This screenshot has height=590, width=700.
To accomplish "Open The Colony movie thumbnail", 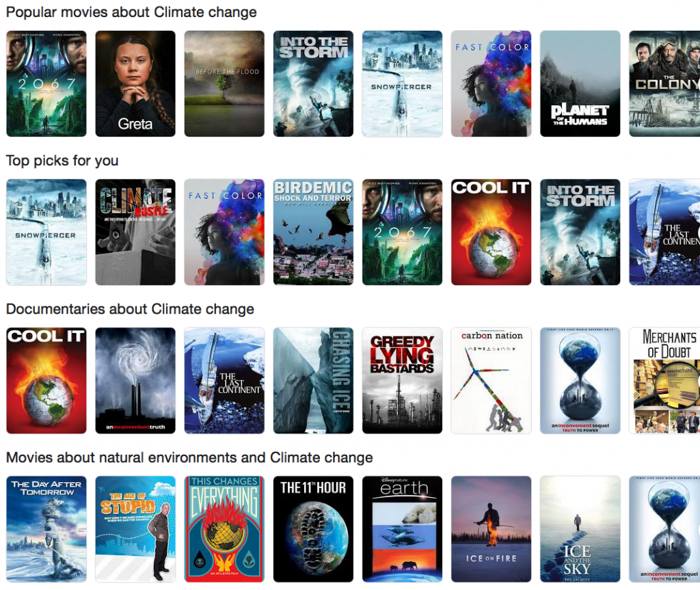I will [x=664, y=83].
